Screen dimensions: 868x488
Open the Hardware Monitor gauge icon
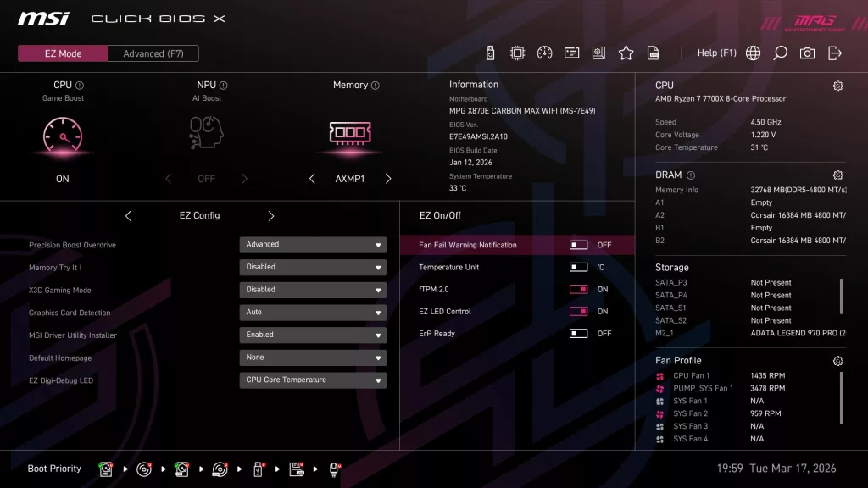pos(545,52)
